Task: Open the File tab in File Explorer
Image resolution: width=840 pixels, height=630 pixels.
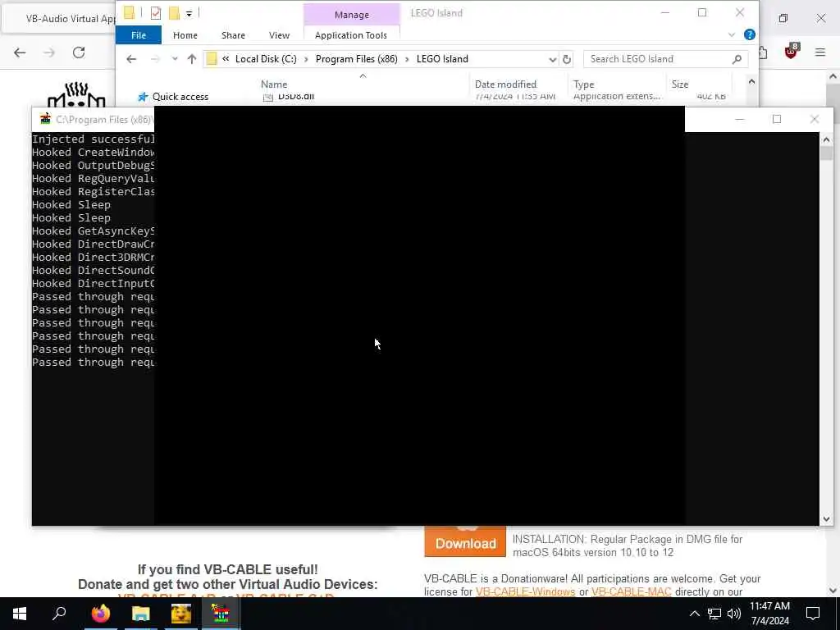Action: point(138,34)
